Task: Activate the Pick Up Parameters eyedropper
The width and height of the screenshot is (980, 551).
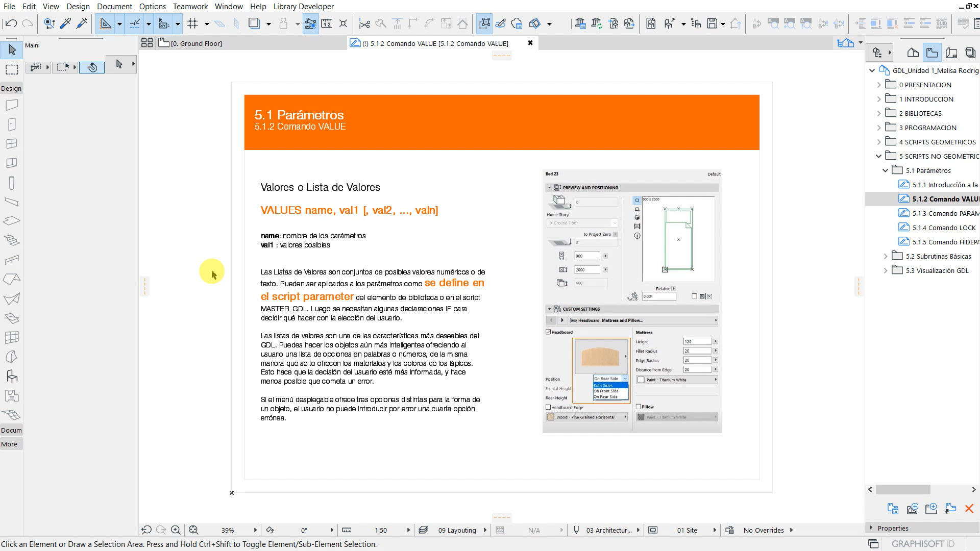Action: (65, 23)
